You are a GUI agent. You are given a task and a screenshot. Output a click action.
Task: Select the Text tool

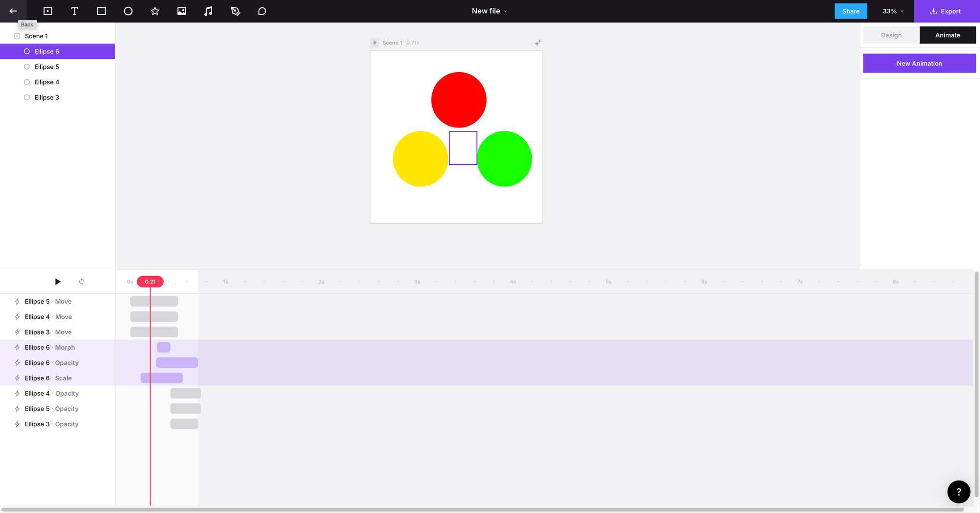tap(74, 11)
